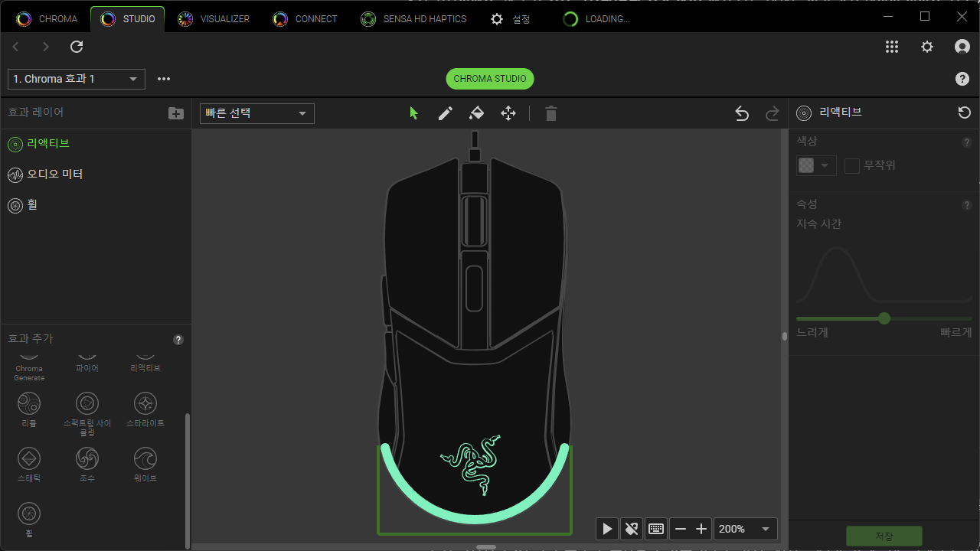
Task: Go forward to next page
Action: [x=46, y=47]
